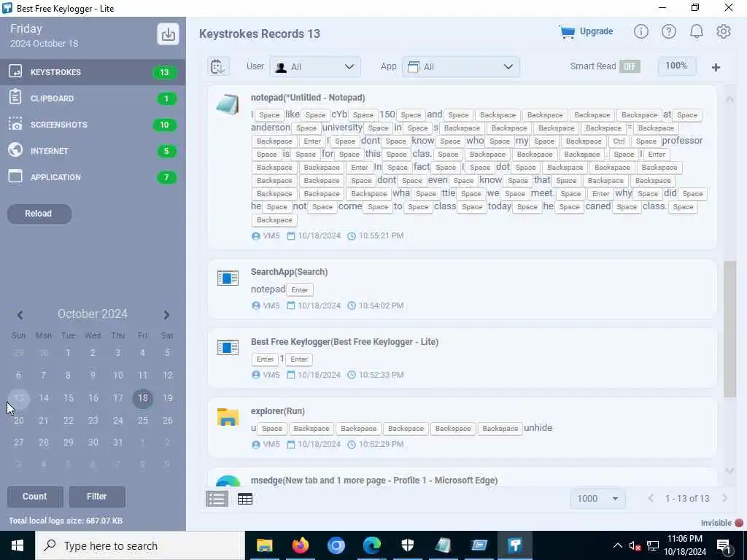Go to previous month in calendar

[20, 315]
